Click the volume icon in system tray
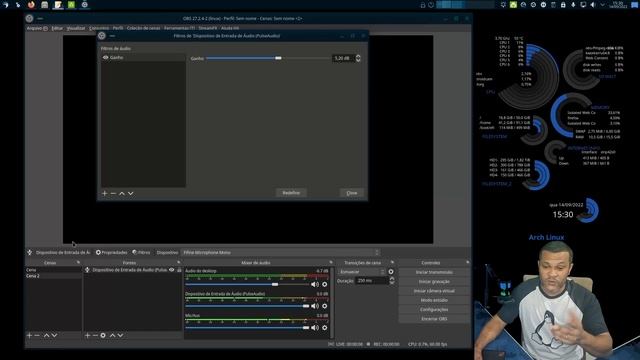 point(593,5)
